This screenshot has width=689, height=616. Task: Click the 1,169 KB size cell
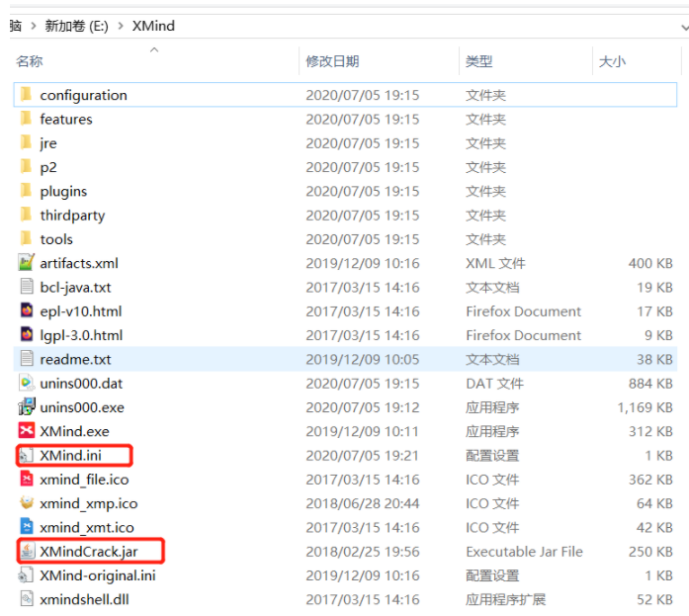pos(646,407)
